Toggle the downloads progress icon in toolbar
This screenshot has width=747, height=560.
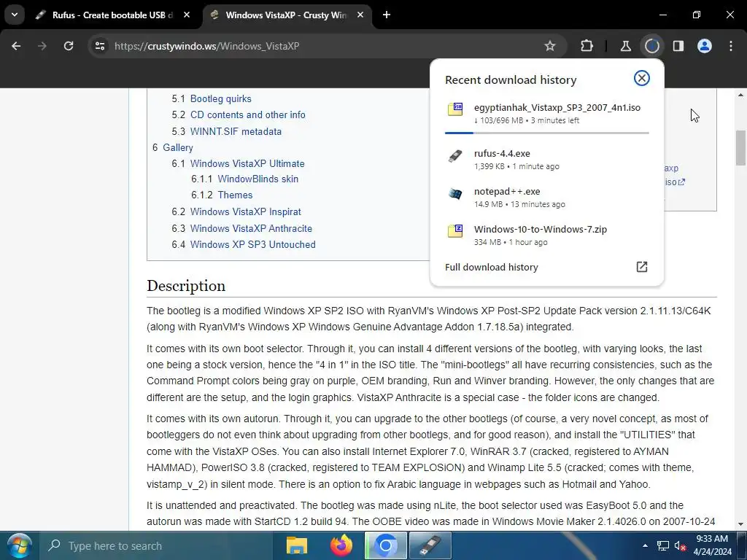tap(652, 46)
